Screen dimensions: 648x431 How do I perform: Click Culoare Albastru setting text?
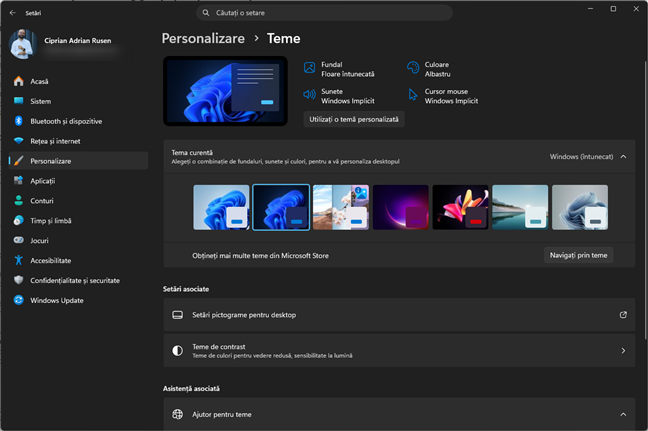tap(437, 69)
